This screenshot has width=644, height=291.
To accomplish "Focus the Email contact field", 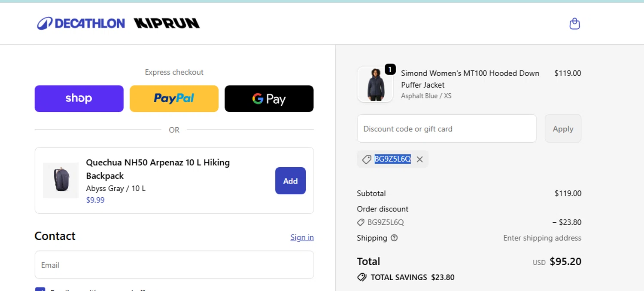I will (174, 265).
